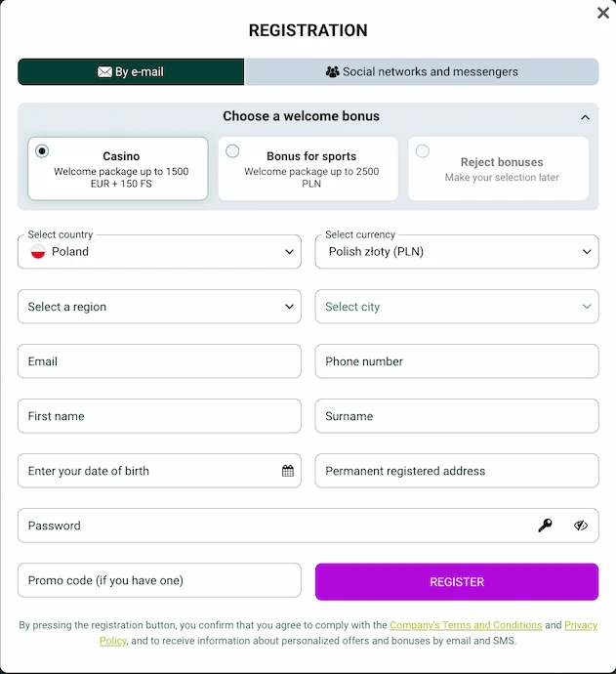Select the Casino welcome bonus
The image size is (616, 674).
click(118, 168)
